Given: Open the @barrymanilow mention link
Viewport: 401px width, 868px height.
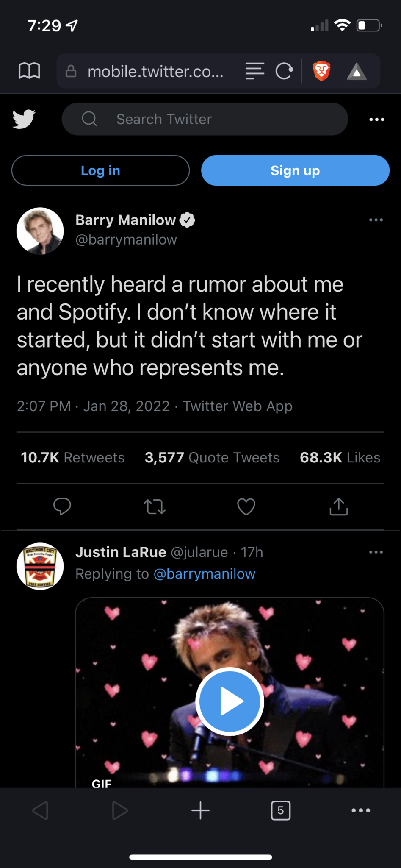Looking at the screenshot, I should (204, 574).
